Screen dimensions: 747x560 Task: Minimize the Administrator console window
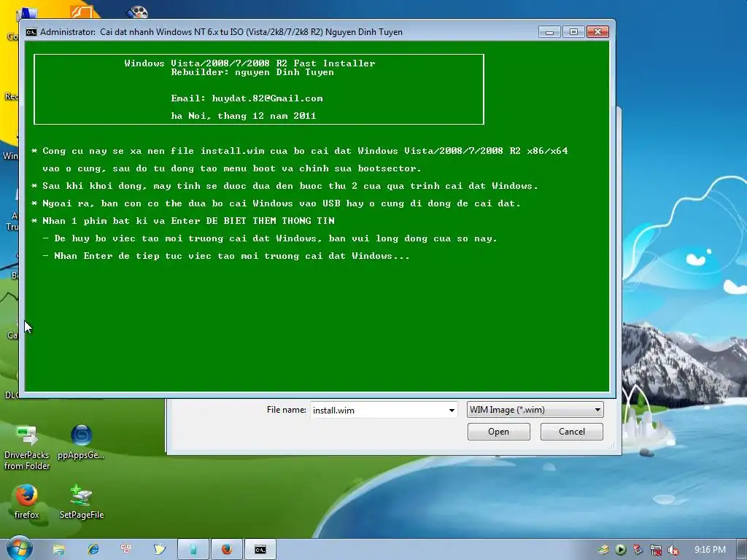coord(549,32)
